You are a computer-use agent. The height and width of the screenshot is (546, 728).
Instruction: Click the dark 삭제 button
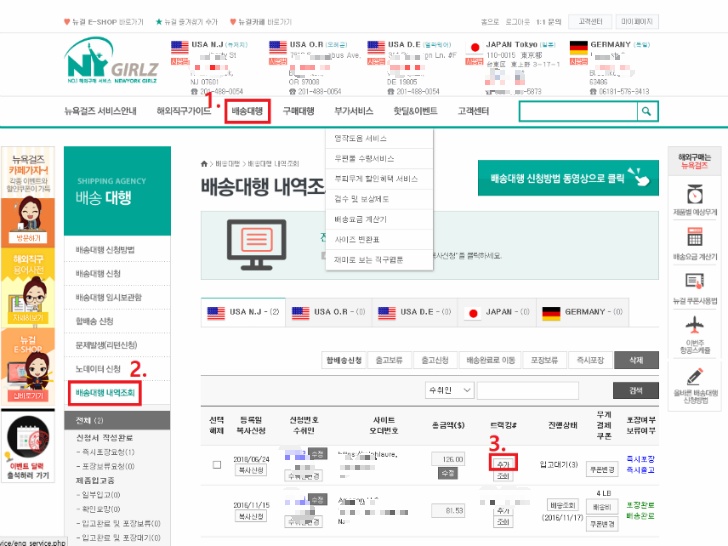point(636,360)
